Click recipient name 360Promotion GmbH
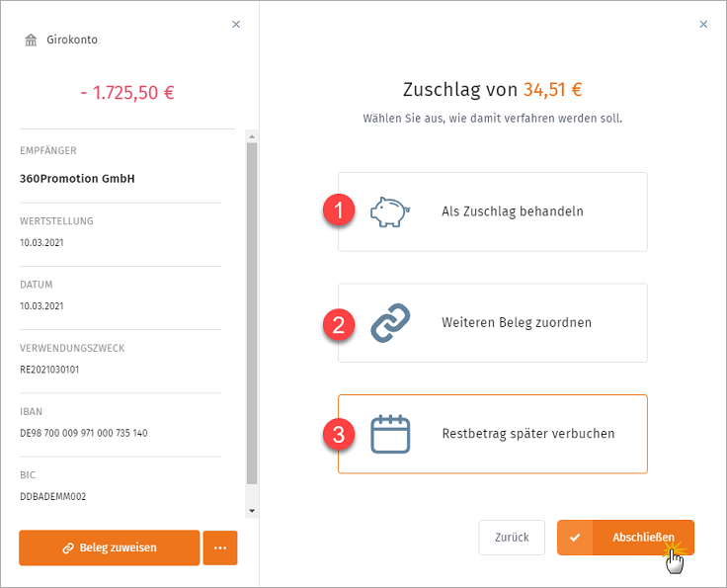Viewport: 727px width, 588px height. tap(77, 179)
